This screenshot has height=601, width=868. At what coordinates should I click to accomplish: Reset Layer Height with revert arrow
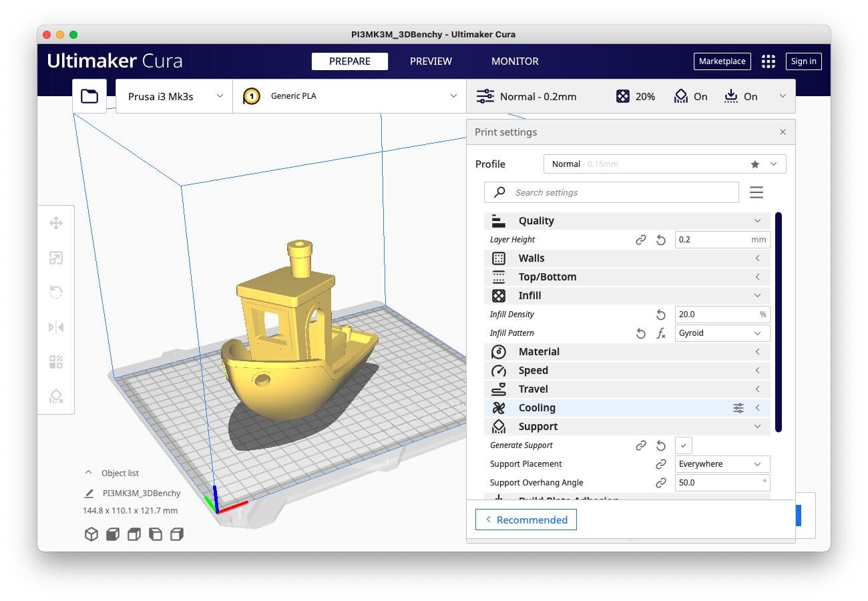coord(661,240)
